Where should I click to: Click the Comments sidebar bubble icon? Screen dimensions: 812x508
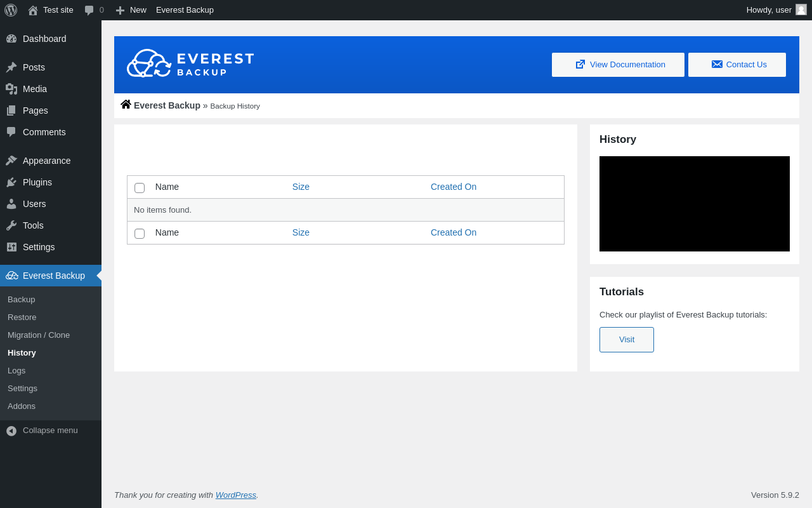click(11, 132)
